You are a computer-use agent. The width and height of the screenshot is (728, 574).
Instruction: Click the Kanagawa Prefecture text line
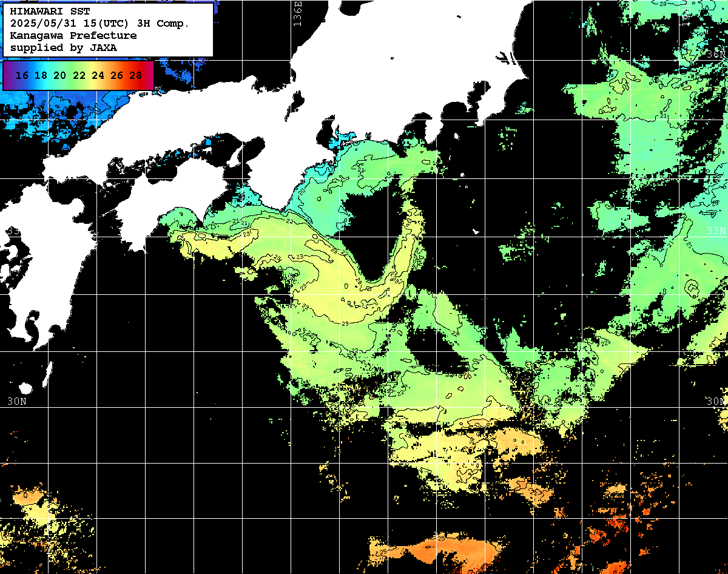[x=73, y=35]
